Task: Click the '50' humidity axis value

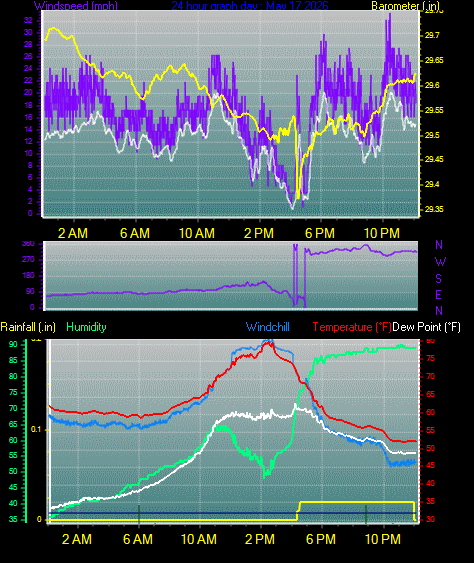Action: (x=13, y=471)
